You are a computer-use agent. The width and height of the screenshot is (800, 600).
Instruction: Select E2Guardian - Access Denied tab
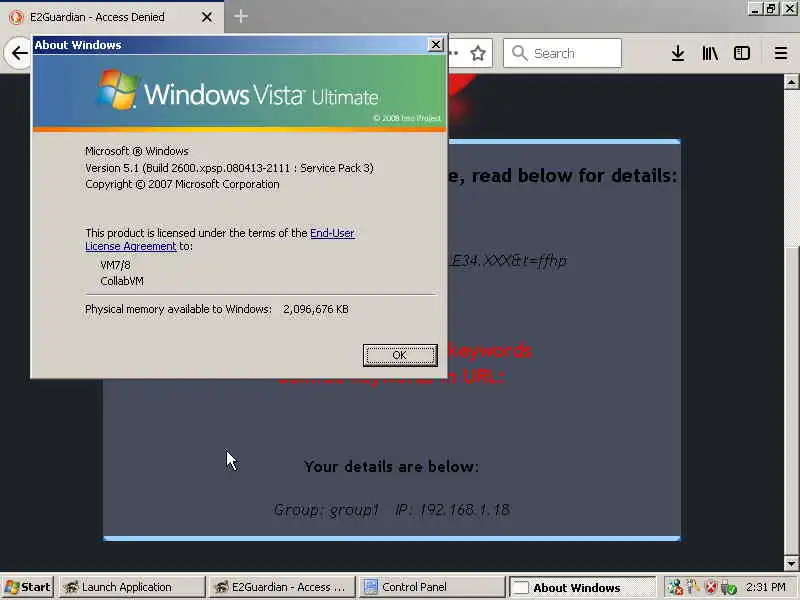pos(112,17)
